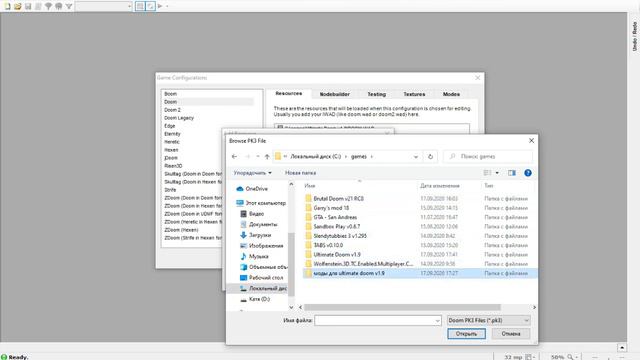Open the Упорядочить menu
Screen dimensions: 640x360
point(252,173)
